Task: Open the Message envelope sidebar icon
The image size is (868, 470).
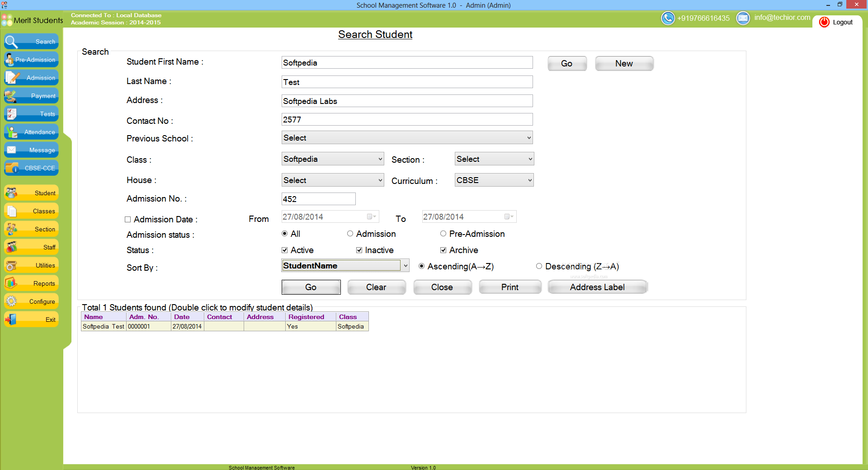Action: [x=12, y=150]
